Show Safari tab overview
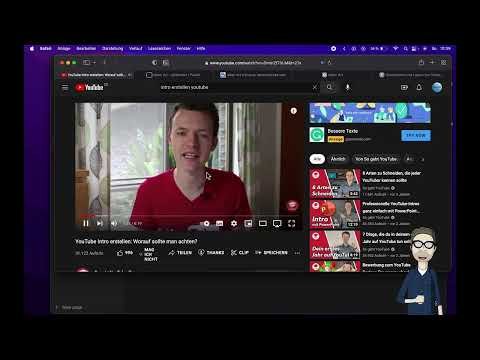Viewport: 480px width, 360px height. [443, 62]
